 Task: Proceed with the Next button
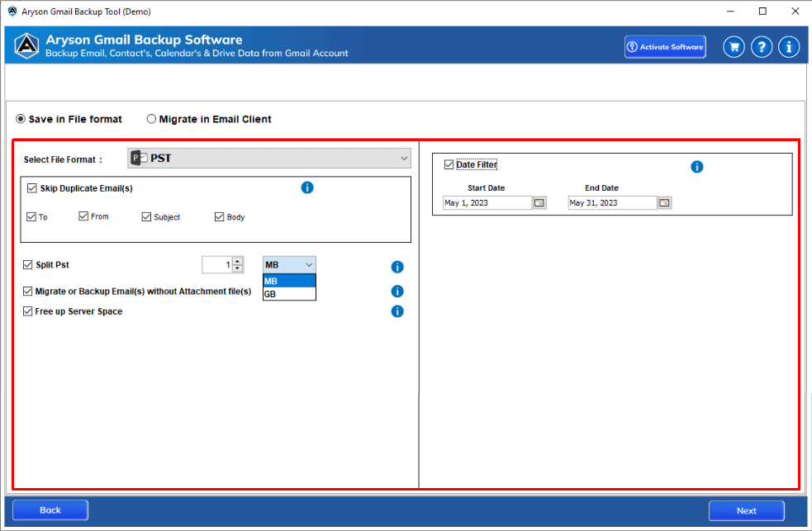(747, 511)
